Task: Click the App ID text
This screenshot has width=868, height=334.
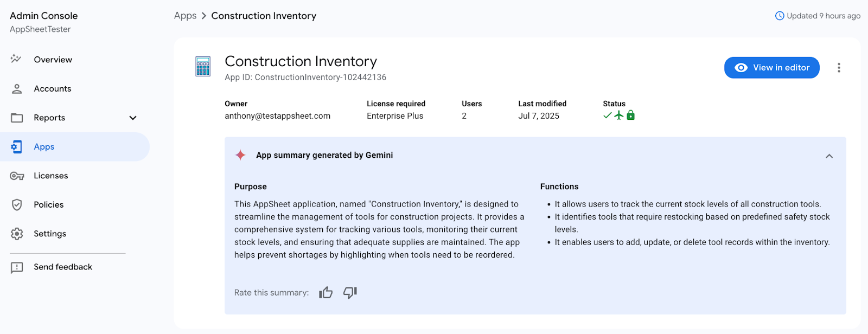Action: pos(305,78)
